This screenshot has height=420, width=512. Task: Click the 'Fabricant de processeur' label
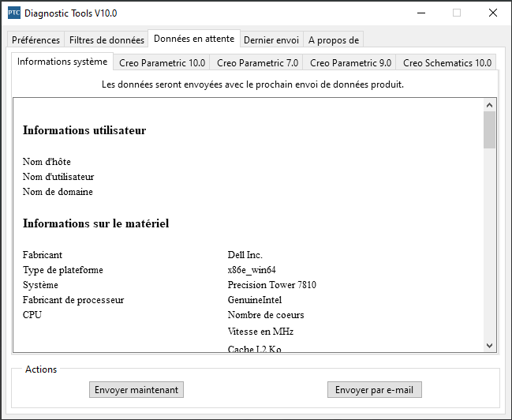73,300
